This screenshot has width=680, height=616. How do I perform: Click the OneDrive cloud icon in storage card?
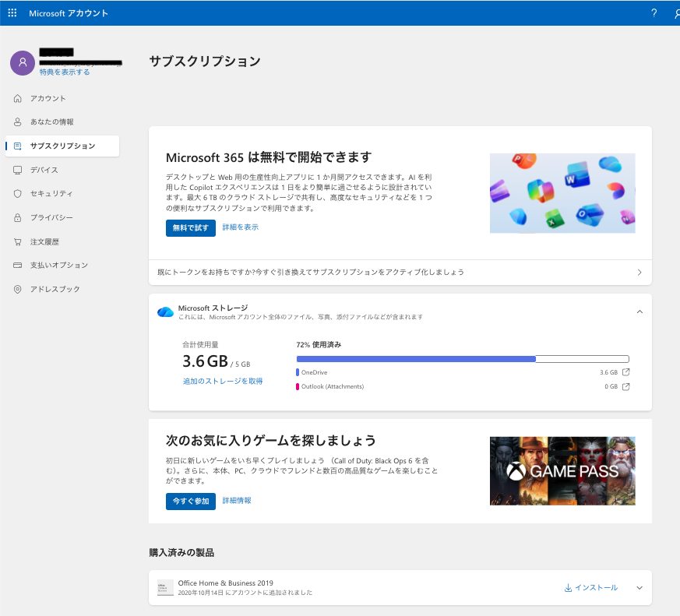165,312
